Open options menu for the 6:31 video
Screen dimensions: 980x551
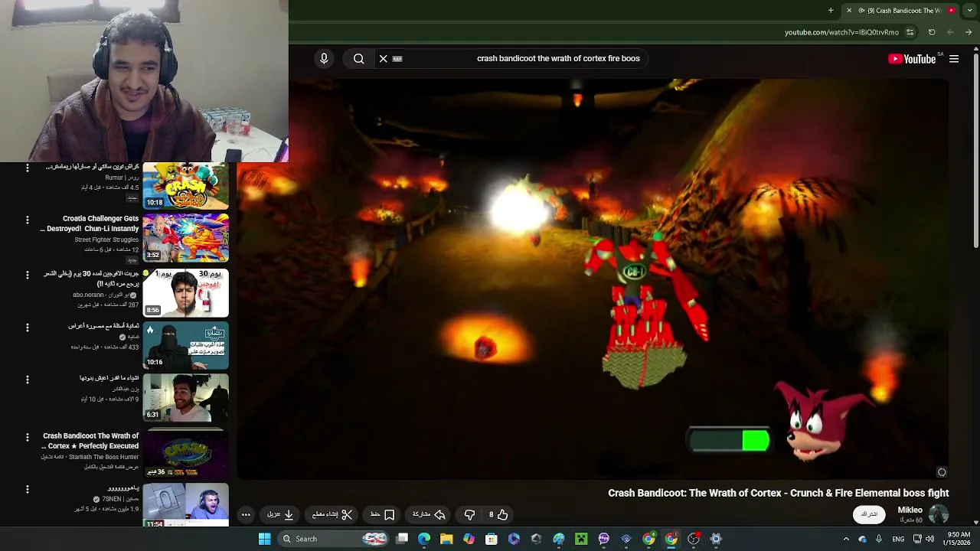point(28,380)
